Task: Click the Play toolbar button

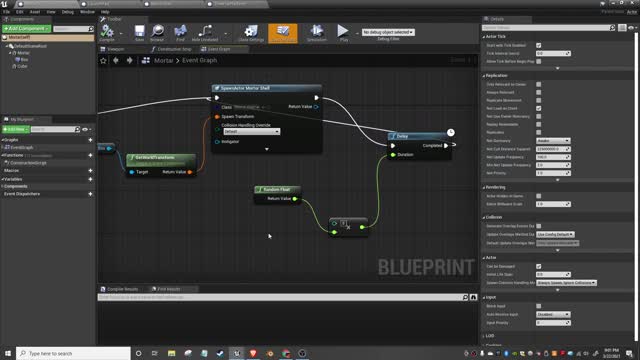Action: pos(343,31)
